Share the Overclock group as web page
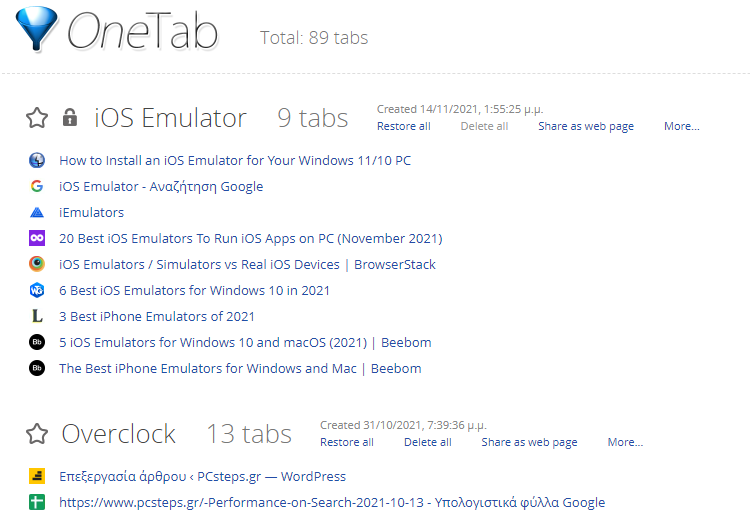Viewport: 750px width, 516px height. 529,442
